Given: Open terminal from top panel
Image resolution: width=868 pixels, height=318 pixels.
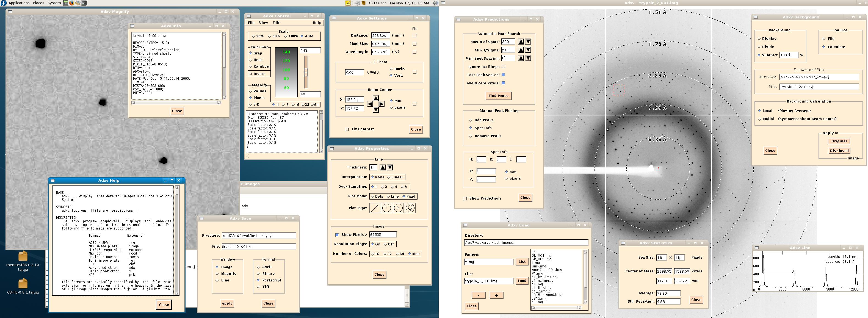Looking at the screenshot, I should (84, 3).
